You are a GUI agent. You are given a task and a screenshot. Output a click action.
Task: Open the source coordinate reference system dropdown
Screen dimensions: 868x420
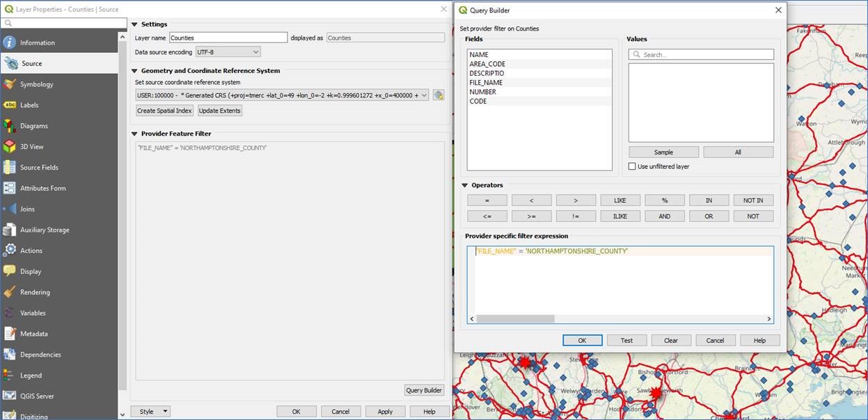pyautogui.click(x=281, y=95)
